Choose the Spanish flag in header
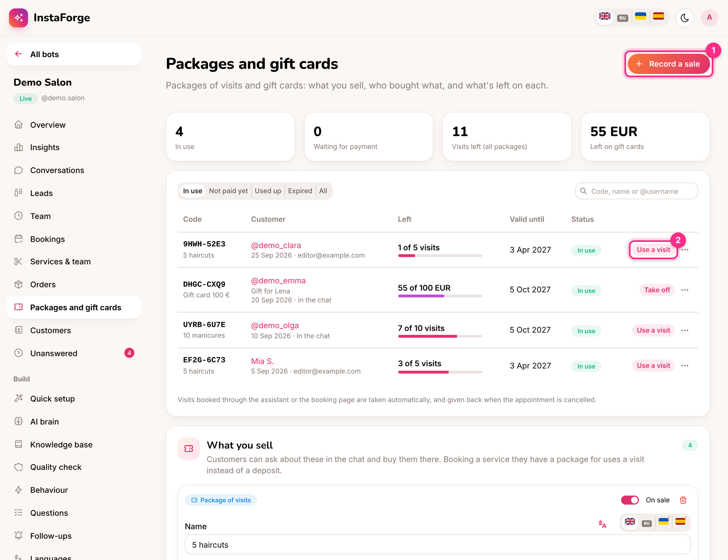Screen dimensions: 728x560 point(659,16)
